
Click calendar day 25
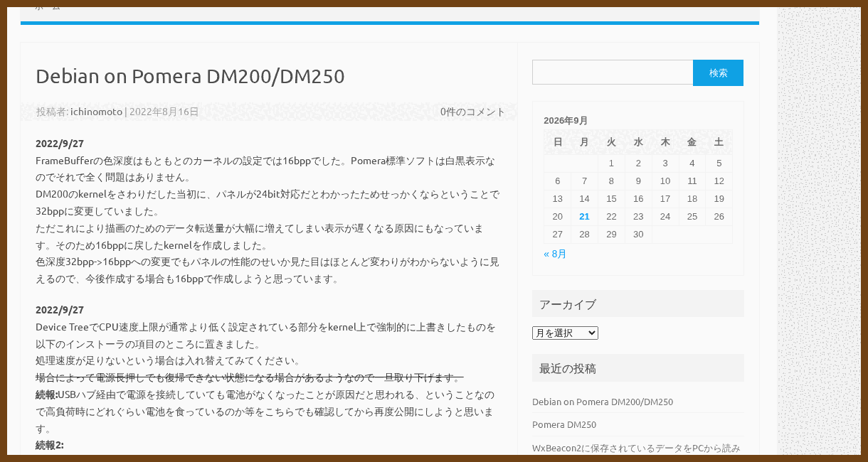(692, 217)
